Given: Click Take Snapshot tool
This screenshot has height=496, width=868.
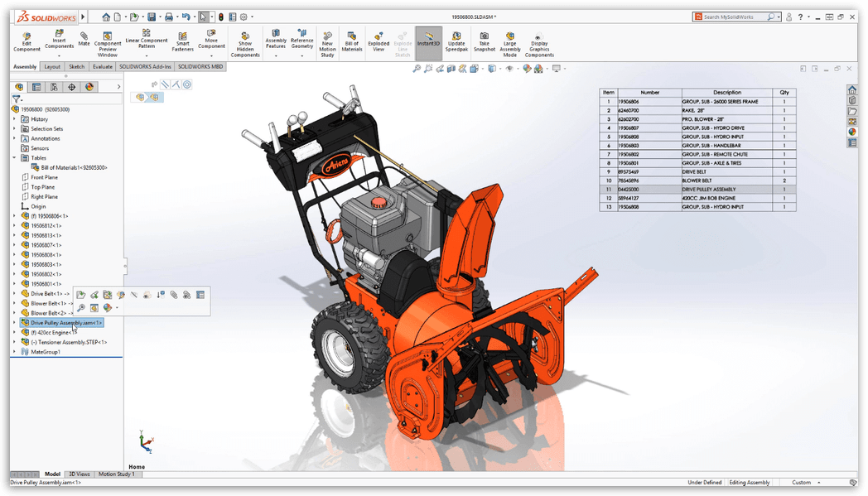Looking at the screenshot, I should 484,42.
